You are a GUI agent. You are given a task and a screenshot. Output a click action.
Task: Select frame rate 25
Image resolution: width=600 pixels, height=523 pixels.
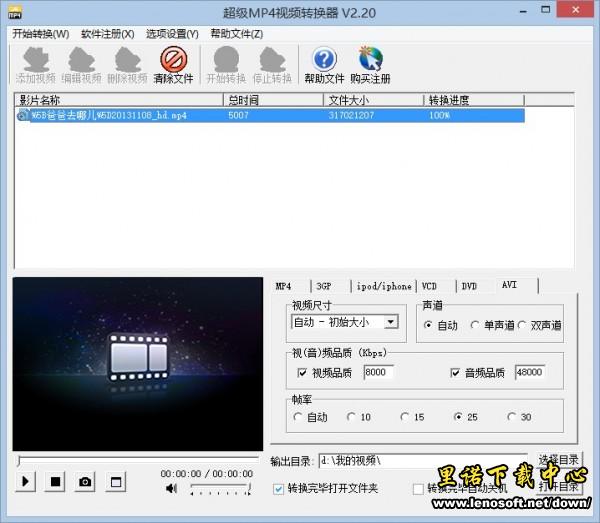[457, 417]
